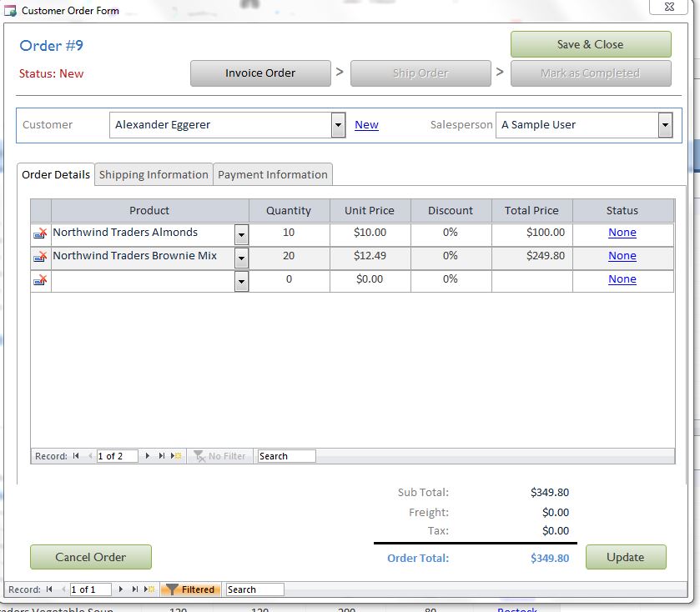
Task: Click the Ship Order button
Action: [x=421, y=73]
